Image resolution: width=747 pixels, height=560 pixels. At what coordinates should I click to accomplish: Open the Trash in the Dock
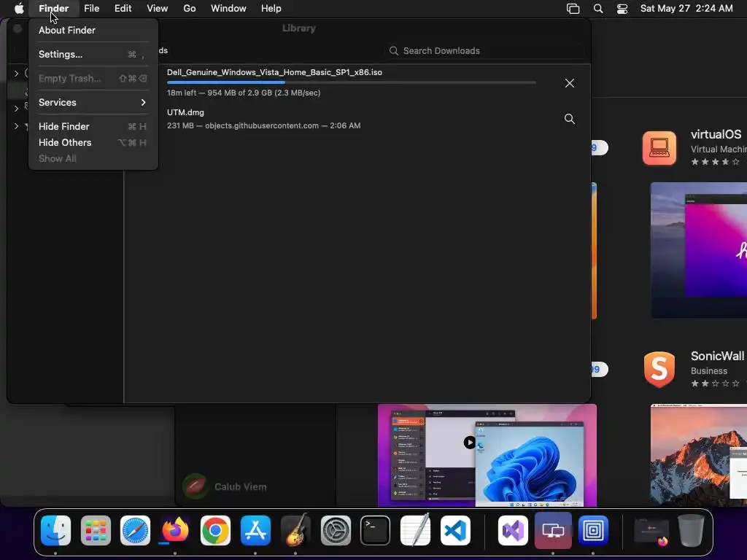click(x=691, y=530)
